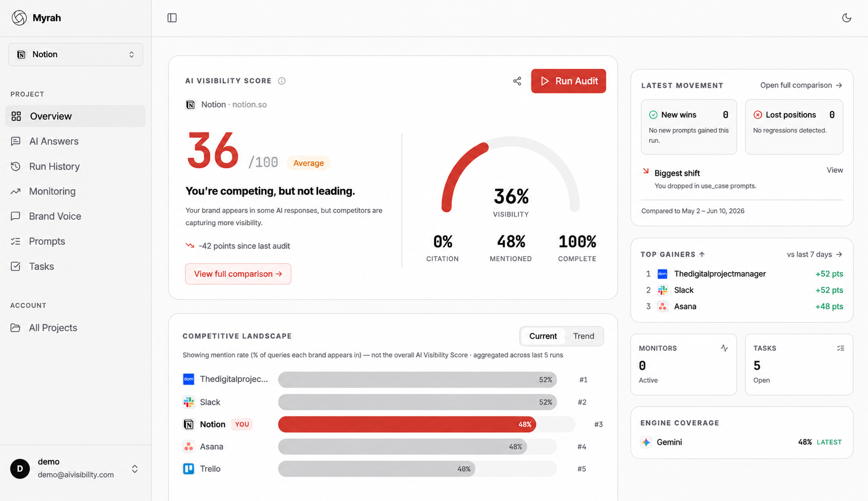This screenshot has width=868, height=501.
Task: Click the Trello icon in Competitive Landscape
Action: click(188, 469)
